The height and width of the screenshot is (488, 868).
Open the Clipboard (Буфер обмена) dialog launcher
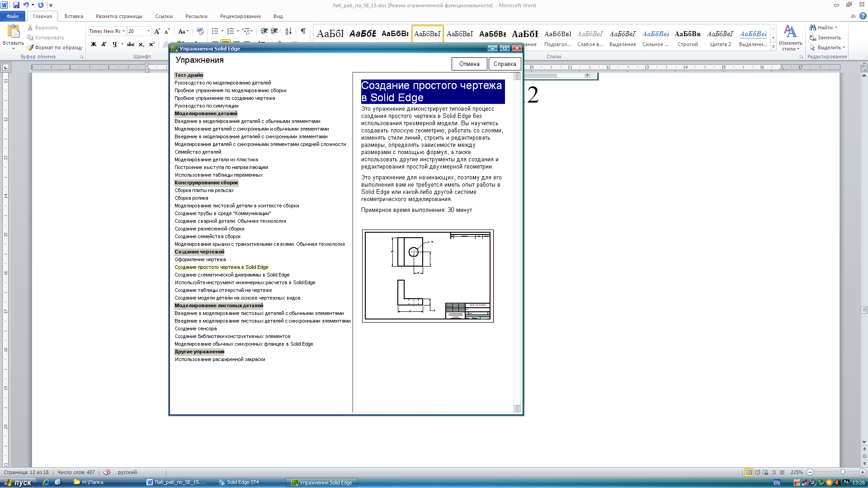pyautogui.click(x=81, y=57)
